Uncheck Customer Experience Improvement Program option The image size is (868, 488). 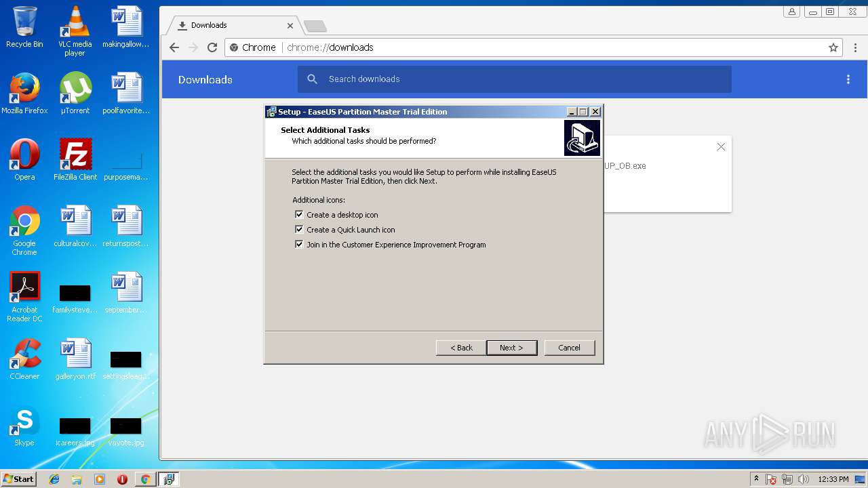(299, 245)
